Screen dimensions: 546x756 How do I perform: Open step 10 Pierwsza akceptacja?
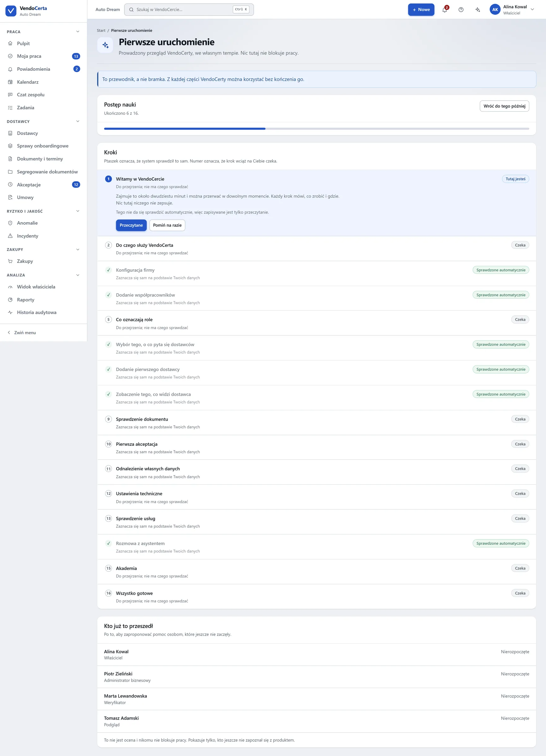(x=316, y=447)
